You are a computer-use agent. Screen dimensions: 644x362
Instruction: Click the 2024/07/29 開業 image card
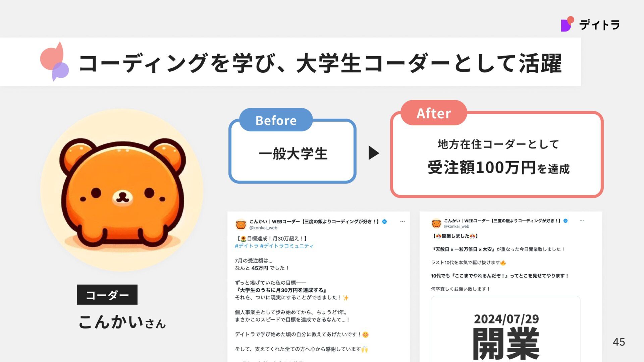505,329
